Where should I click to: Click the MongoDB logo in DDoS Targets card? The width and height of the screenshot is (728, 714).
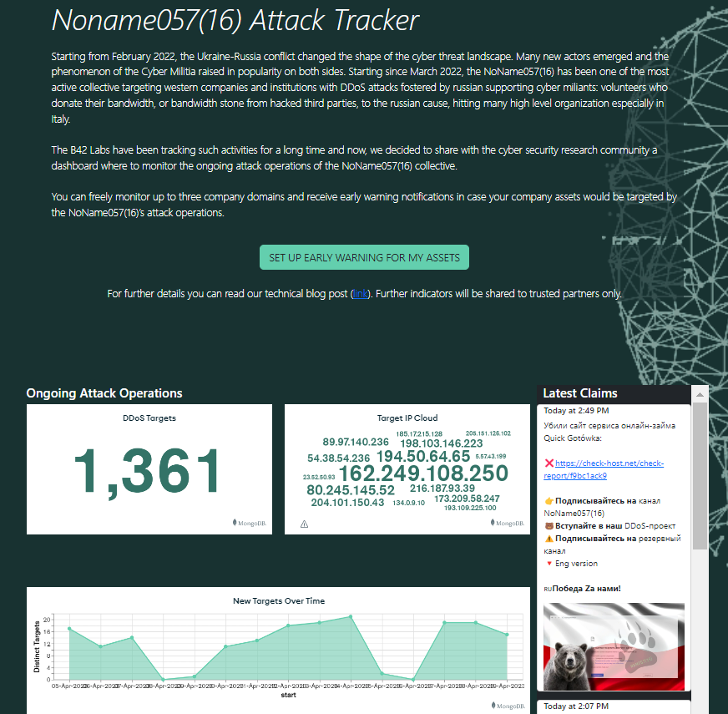pyautogui.click(x=249, y=523)
